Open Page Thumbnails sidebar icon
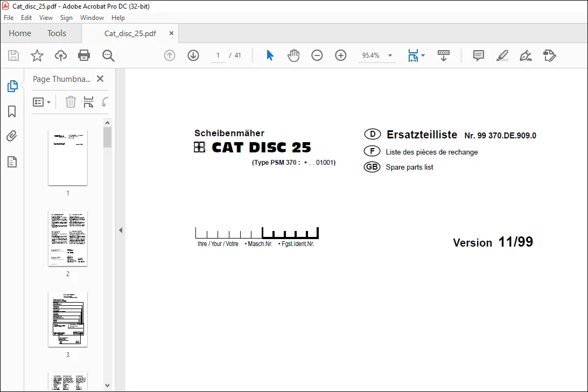Viewport: 588px width, 392px height. (x=12, y=86)
